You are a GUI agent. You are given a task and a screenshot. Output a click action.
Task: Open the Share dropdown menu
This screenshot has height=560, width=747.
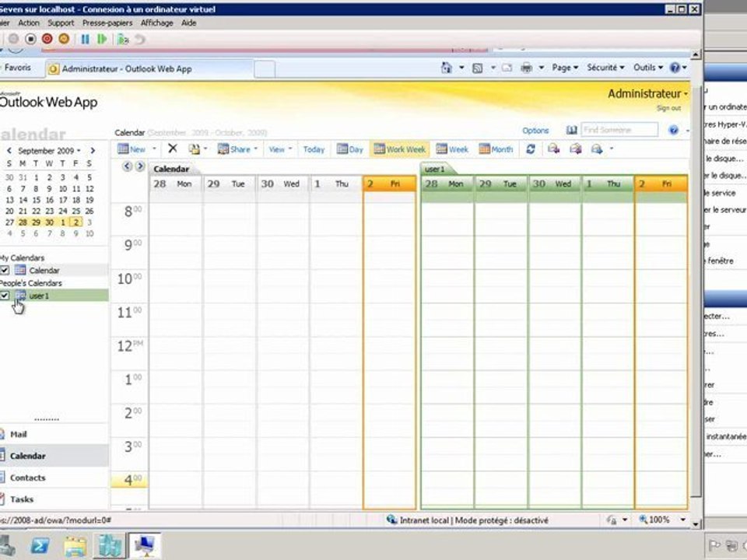237,149
